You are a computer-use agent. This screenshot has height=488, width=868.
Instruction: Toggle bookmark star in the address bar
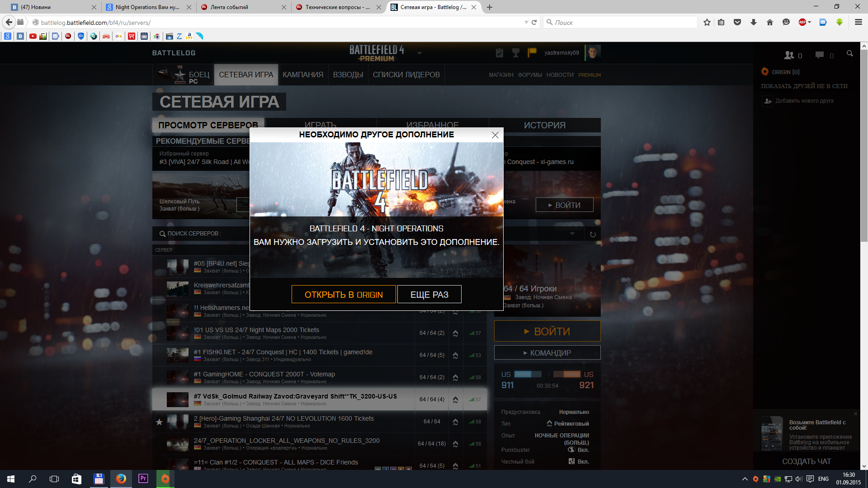707,22
